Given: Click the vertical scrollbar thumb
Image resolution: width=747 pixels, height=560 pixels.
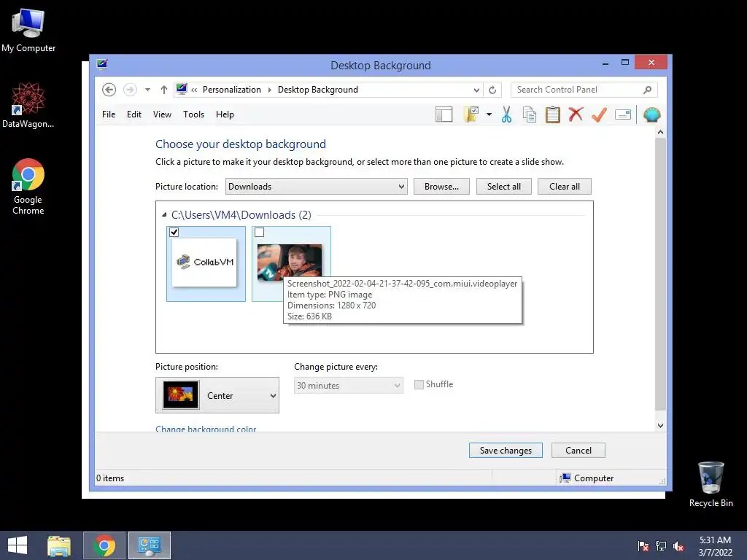Looking at the screenshot, I should click(660, 274).
